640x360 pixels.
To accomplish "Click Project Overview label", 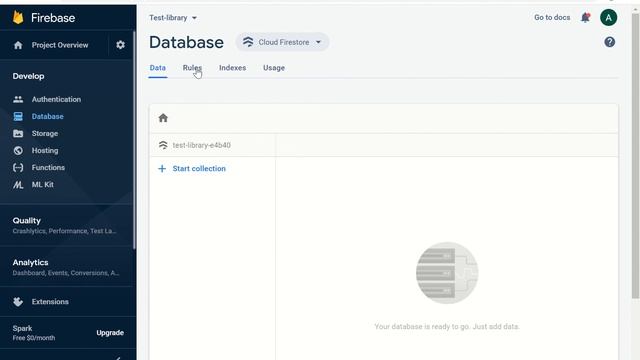I will [60, 45].
